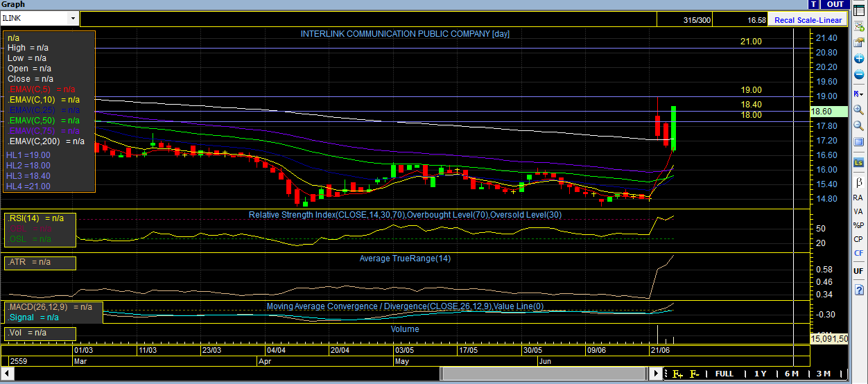Click the OUT button at top right

tap(836, 4)
